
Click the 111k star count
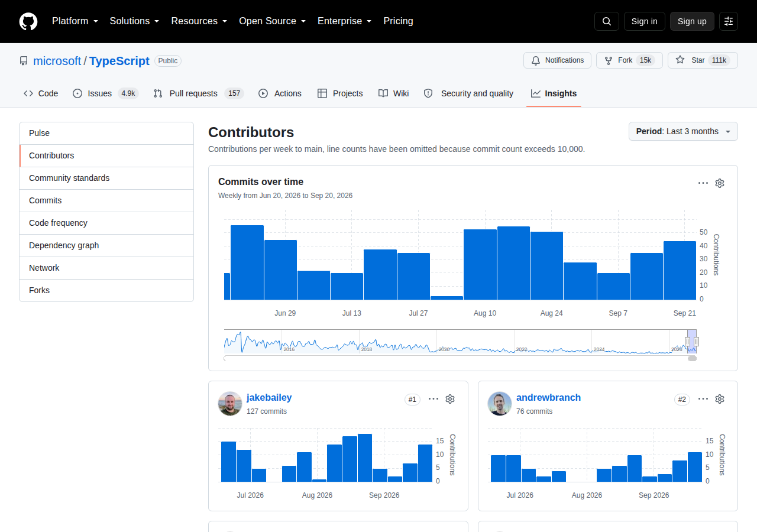[x=719, y=60]
